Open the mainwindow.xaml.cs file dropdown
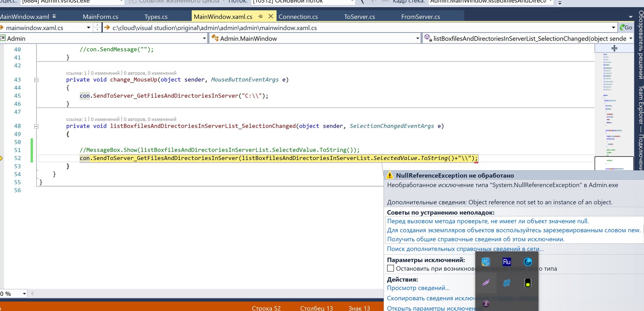The image size is (644, 311). pyautogui.click(x=89, y=28)
